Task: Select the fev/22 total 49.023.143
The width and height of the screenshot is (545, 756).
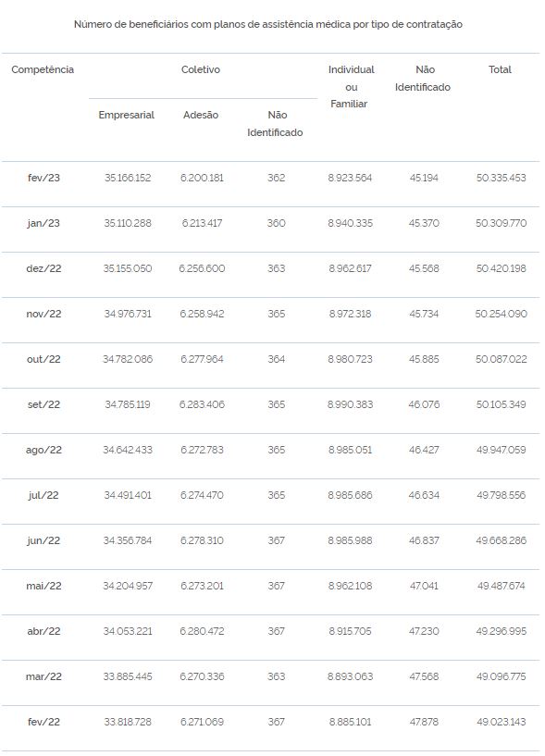Action: (x=502, y=721)
